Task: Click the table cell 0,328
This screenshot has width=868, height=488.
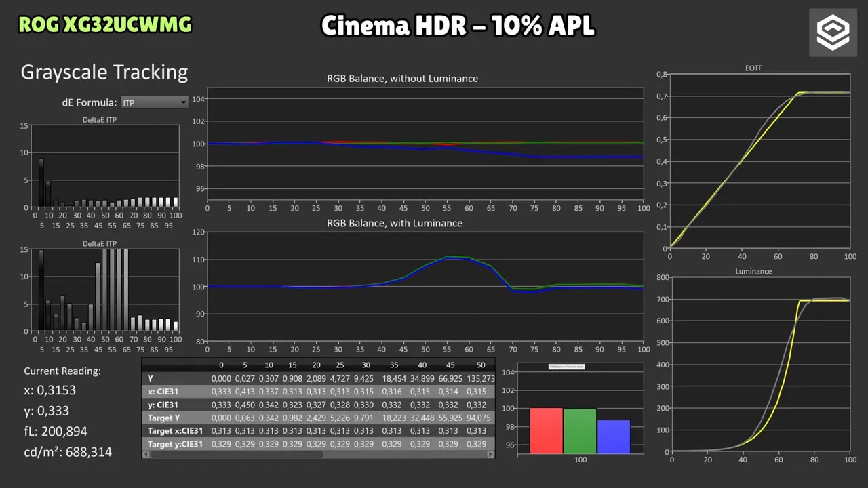Action: [340, 405]
